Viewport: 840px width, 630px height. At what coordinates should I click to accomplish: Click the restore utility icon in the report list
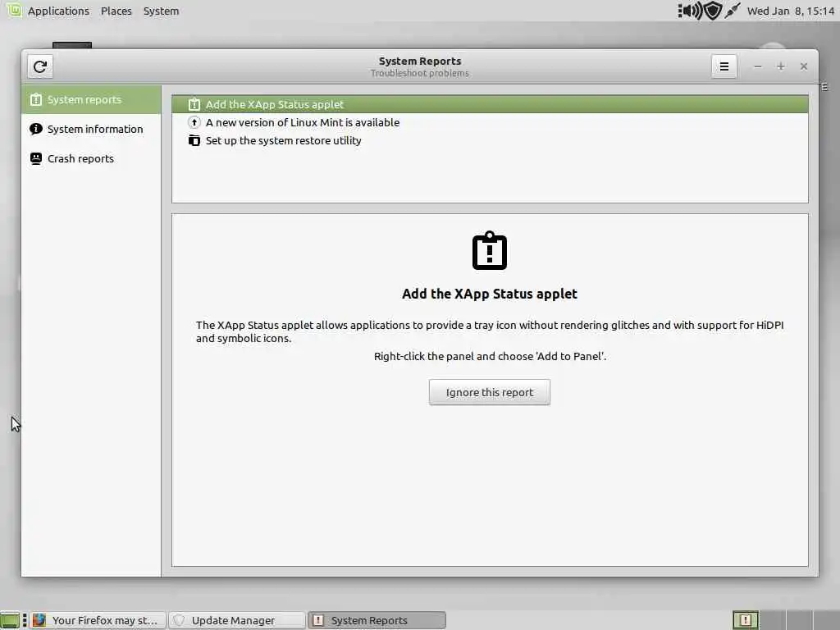click(x=194, y=141)
